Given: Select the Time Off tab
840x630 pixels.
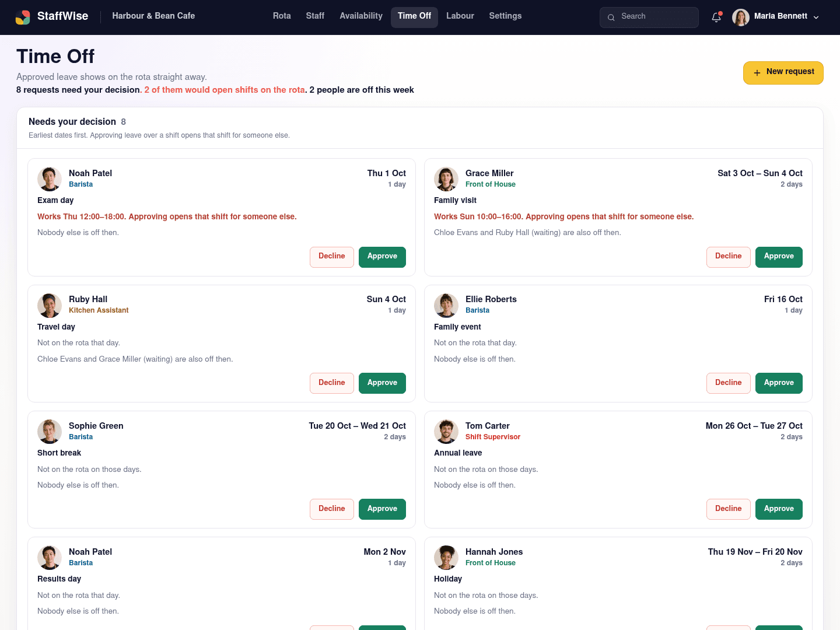Looking at the screenshot, I should [x=414, y=17].
